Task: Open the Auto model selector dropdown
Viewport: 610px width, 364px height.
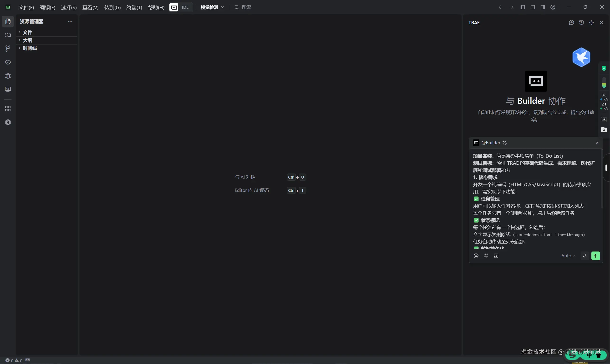Action: (x=568, y=256)
